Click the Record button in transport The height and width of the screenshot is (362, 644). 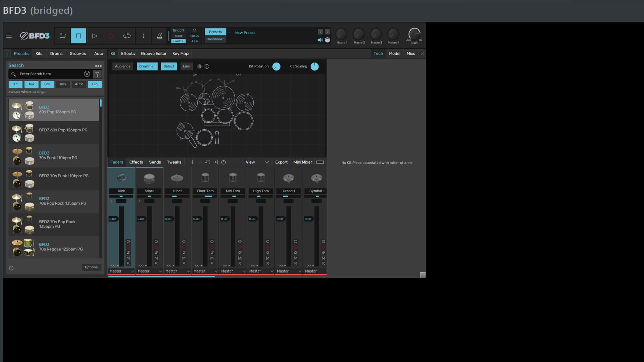(x=111, y=36)
